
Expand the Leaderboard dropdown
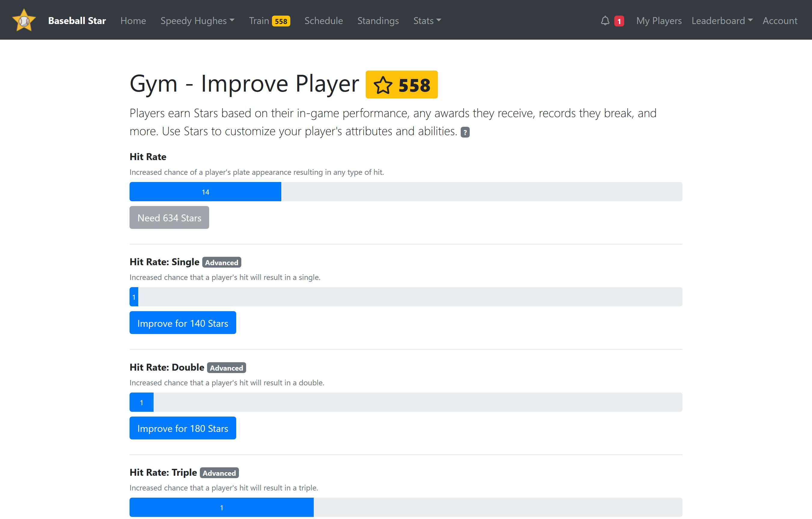tap(722, 20)
